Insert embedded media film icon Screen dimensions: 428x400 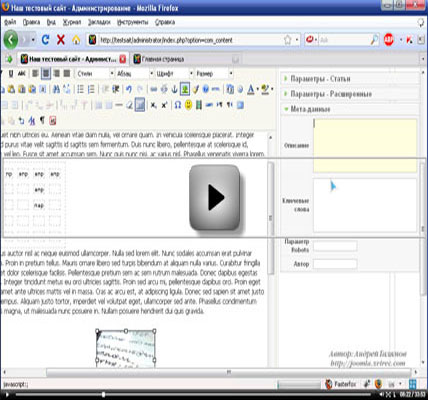tap(199, 105)
